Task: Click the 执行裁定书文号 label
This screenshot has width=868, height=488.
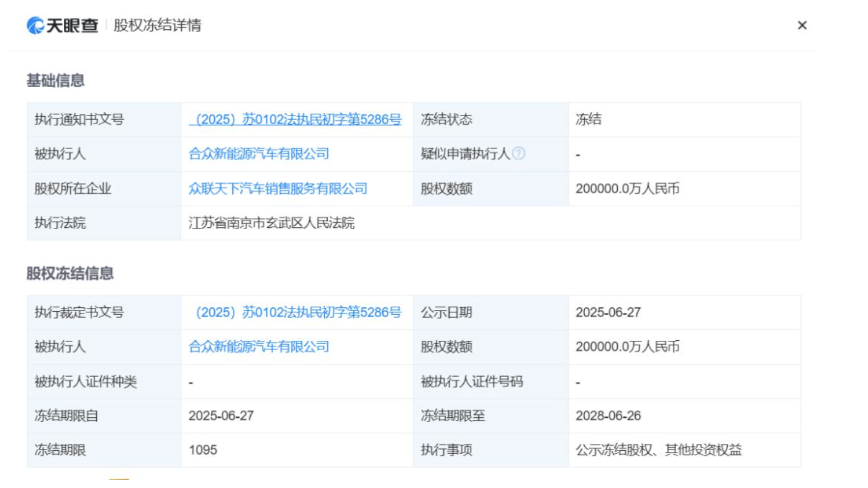Action: click(79, 312)
